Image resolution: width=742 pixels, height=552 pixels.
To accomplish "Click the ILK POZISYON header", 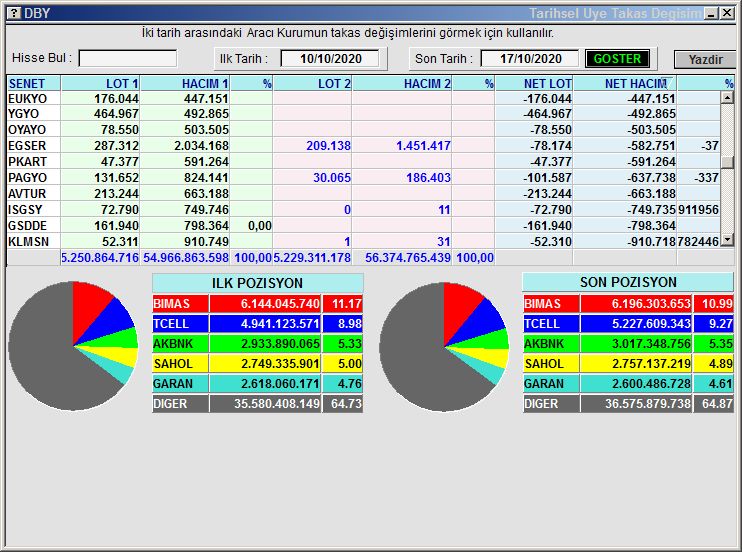I will click(257, 283).
